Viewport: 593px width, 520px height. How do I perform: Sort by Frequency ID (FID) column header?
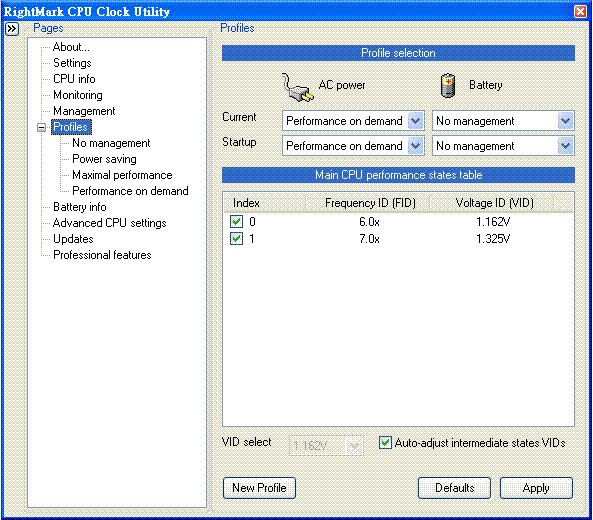coord(368,203)
